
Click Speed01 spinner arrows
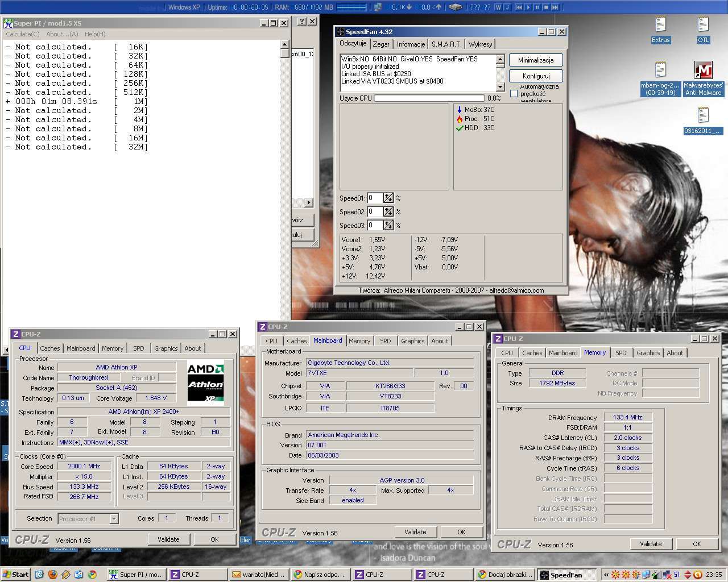(x=388, y=198)
